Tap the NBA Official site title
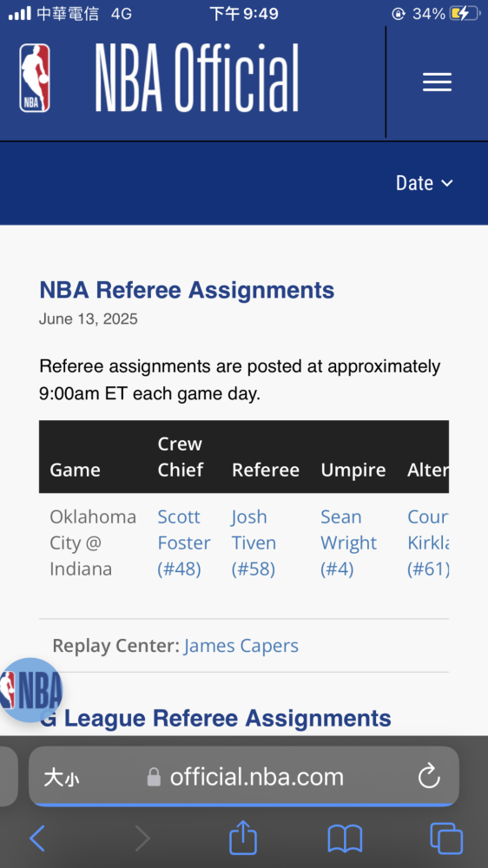The width and height of the screenshot is (488, 868). pos(196,79)
